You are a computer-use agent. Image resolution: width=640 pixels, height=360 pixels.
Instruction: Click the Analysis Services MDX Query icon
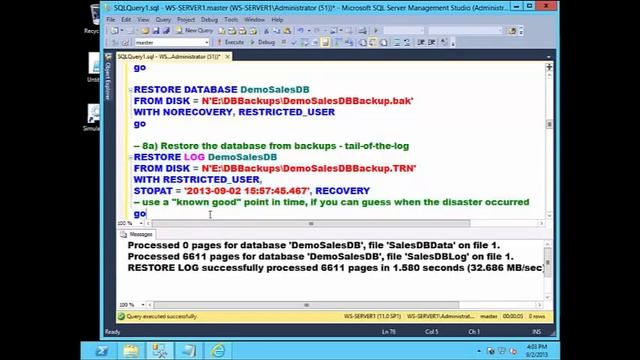tap(232, 31)
